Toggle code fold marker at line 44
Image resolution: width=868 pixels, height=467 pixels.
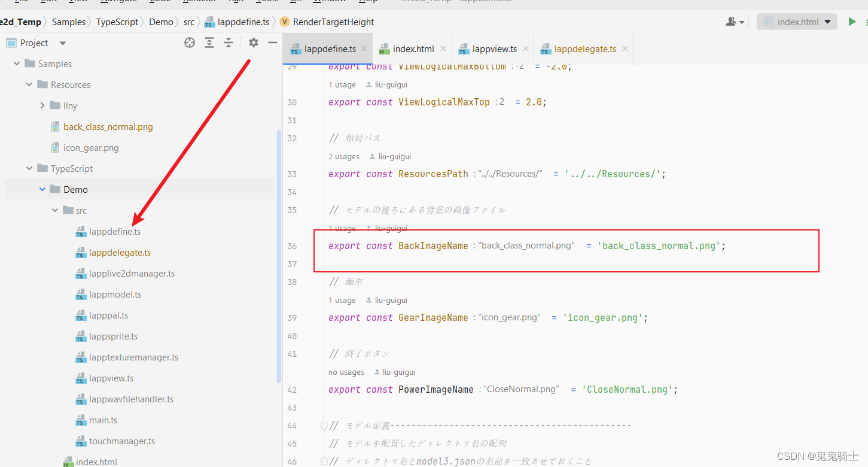coord(324,426)
